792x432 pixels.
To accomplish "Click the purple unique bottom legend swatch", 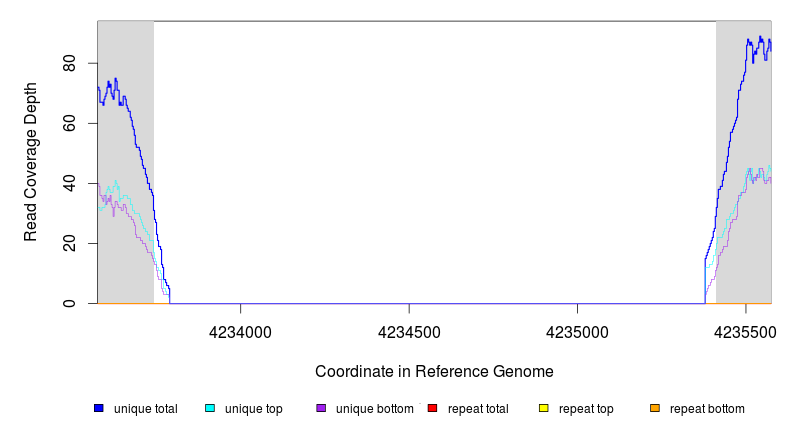I will point(321,408).
